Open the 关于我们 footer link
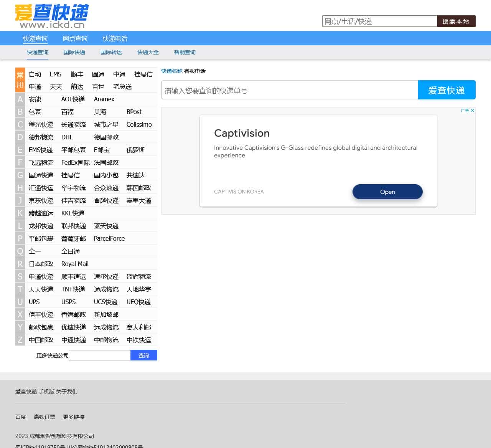 67,392
